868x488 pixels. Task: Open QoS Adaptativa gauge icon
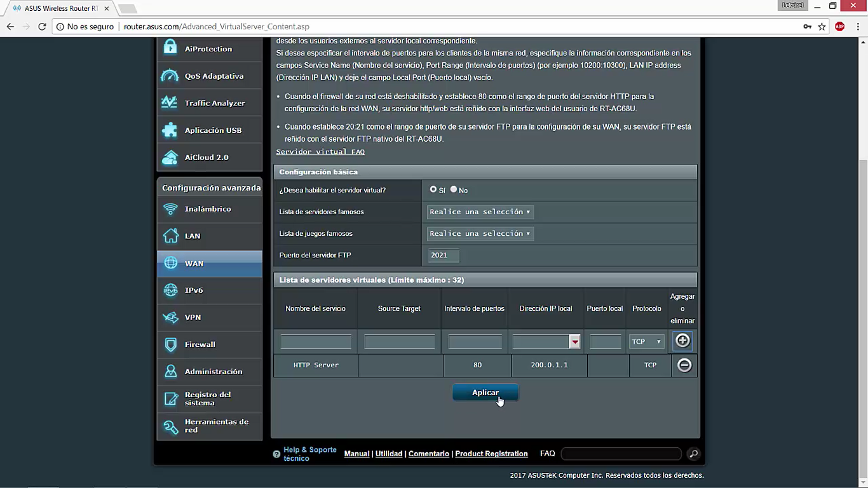tap(170, 76)
